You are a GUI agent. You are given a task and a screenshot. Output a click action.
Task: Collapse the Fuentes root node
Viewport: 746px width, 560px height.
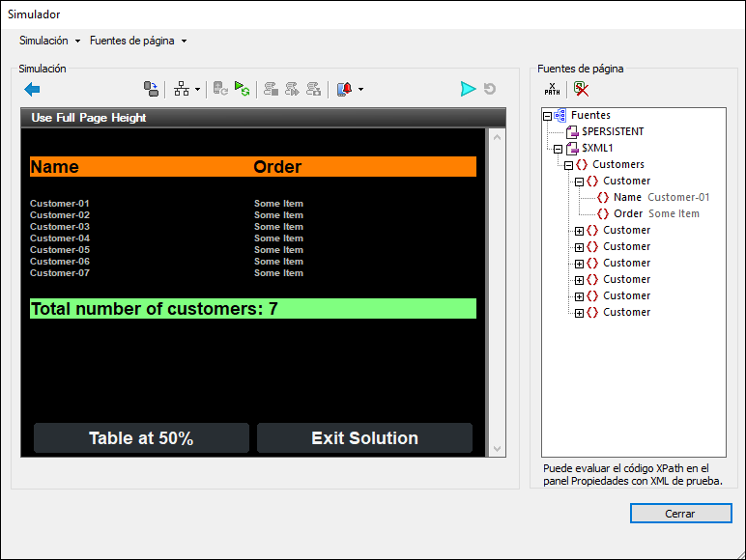(547, 115)
